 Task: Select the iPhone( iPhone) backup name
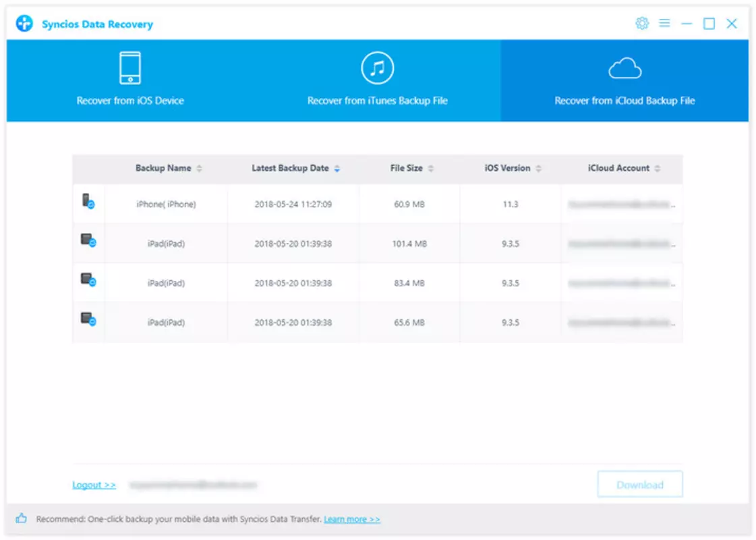(x=167, y=204)
